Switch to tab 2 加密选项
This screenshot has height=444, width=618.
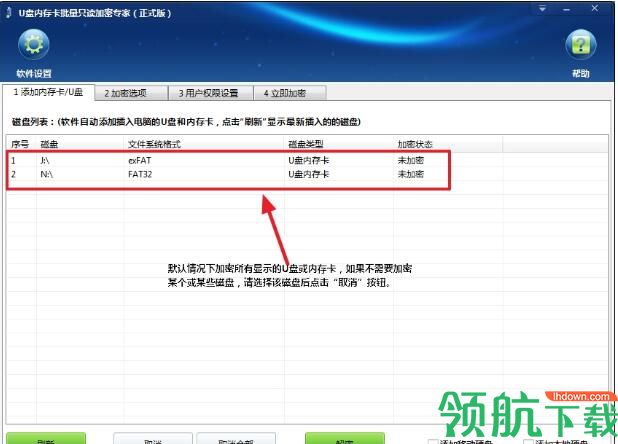coord(131,93)
